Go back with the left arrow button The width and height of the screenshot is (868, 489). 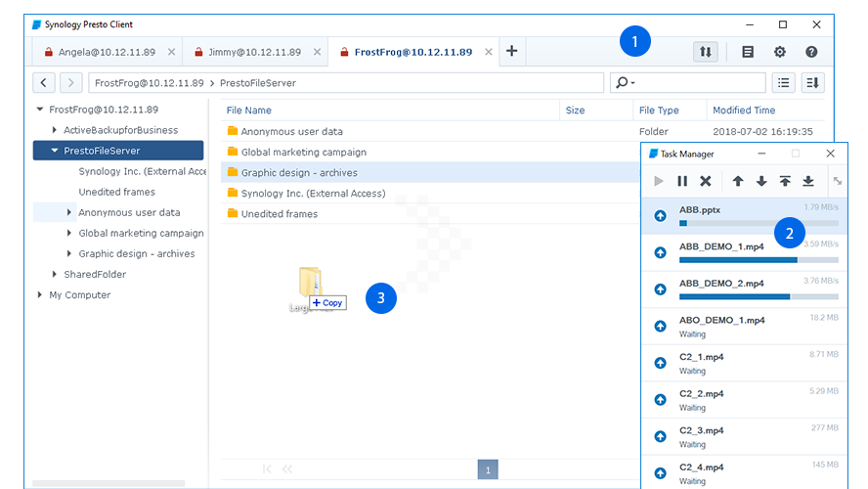coord(44,83)
